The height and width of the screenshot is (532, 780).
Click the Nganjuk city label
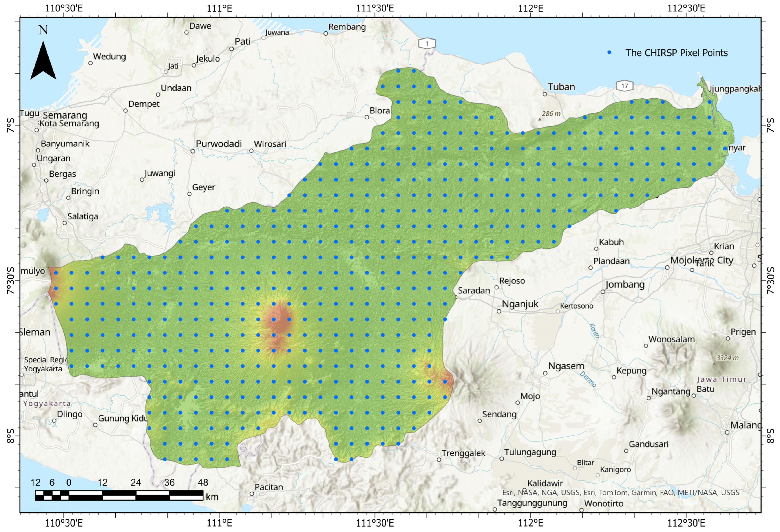(x=520, y=304)
